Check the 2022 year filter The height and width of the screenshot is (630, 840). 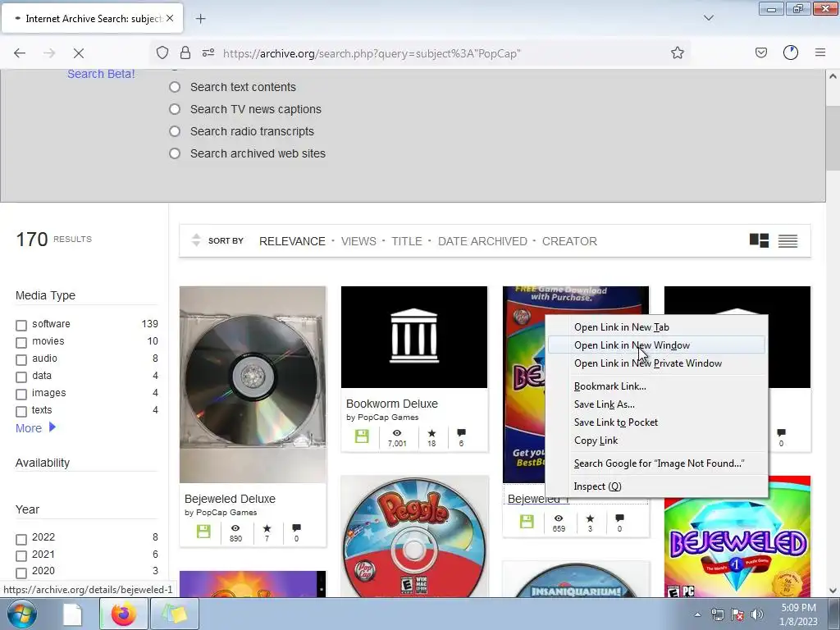pos(21,539)
